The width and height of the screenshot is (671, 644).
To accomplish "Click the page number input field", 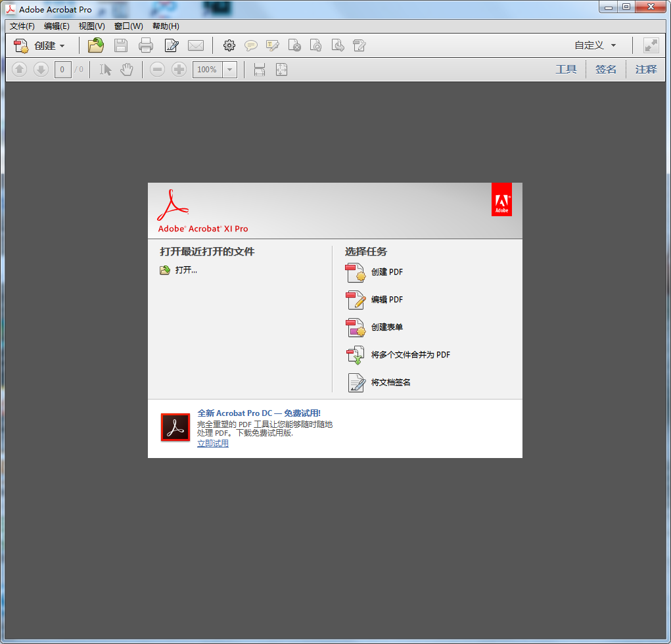I will coord(63,70).
